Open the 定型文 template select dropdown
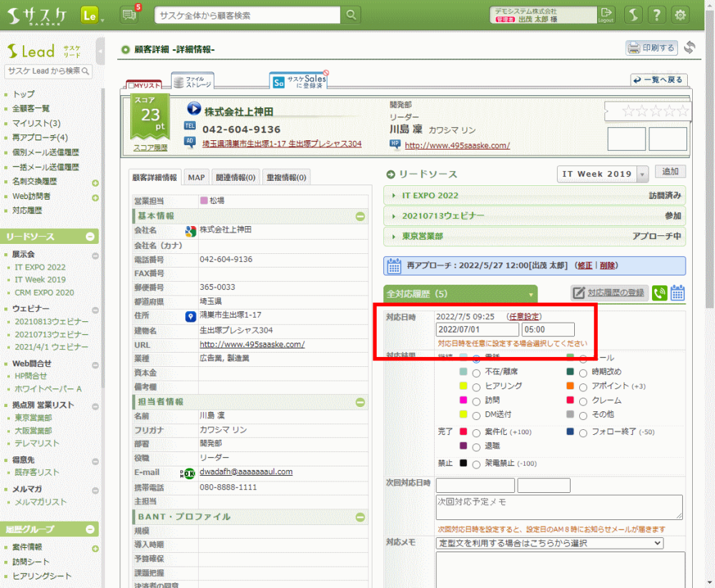The height and width of the screenshot is (588, 715). (x=549, y=543)
